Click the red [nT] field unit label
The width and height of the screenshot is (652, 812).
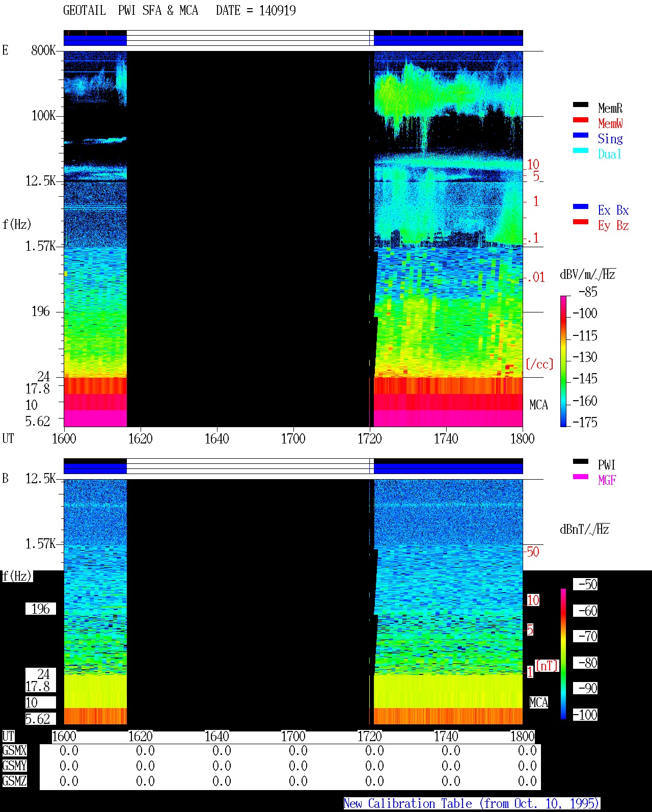point(547,666)
